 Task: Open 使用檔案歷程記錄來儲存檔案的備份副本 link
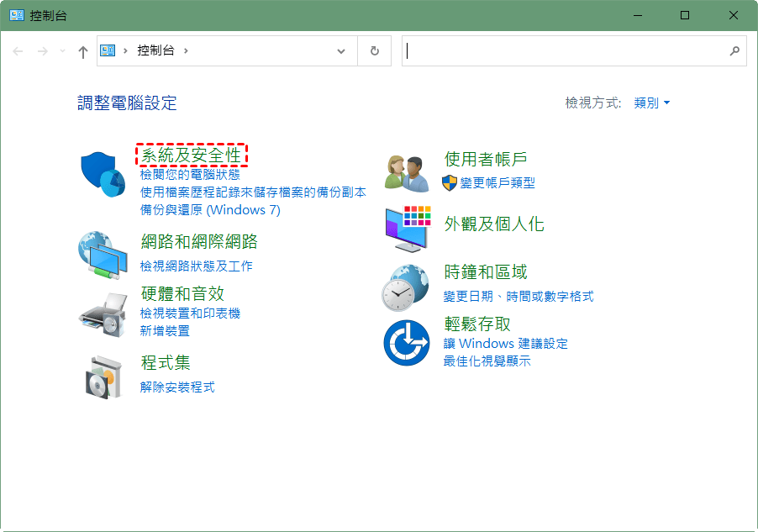coord(253,192)
